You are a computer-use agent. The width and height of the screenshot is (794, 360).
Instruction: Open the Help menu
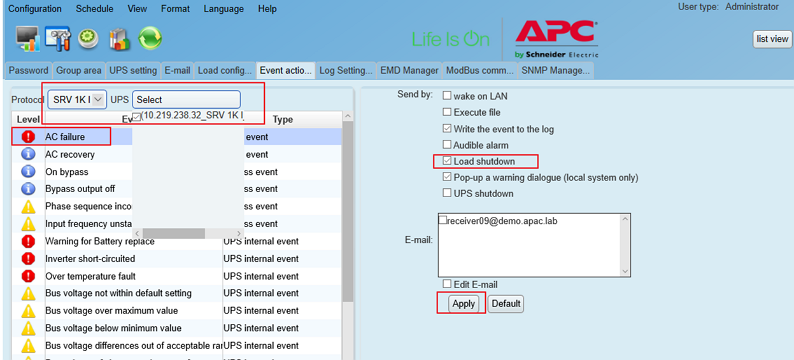pyautogui.click(x=267, y=9)
